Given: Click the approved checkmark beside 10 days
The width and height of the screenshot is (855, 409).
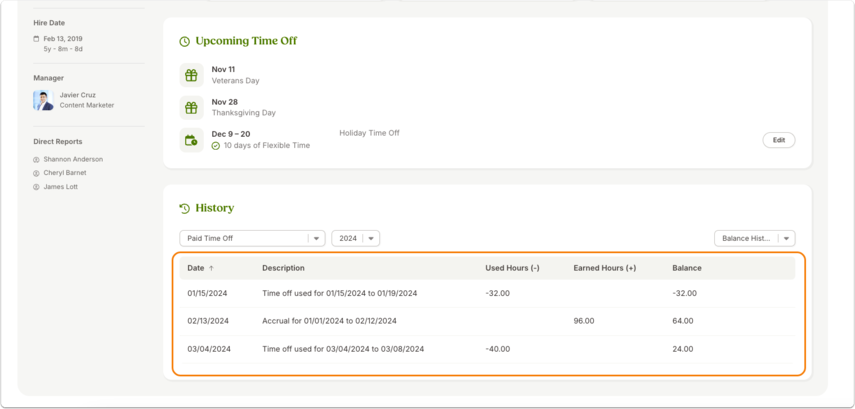Looking at the screenshot, I should coord(215,146).
